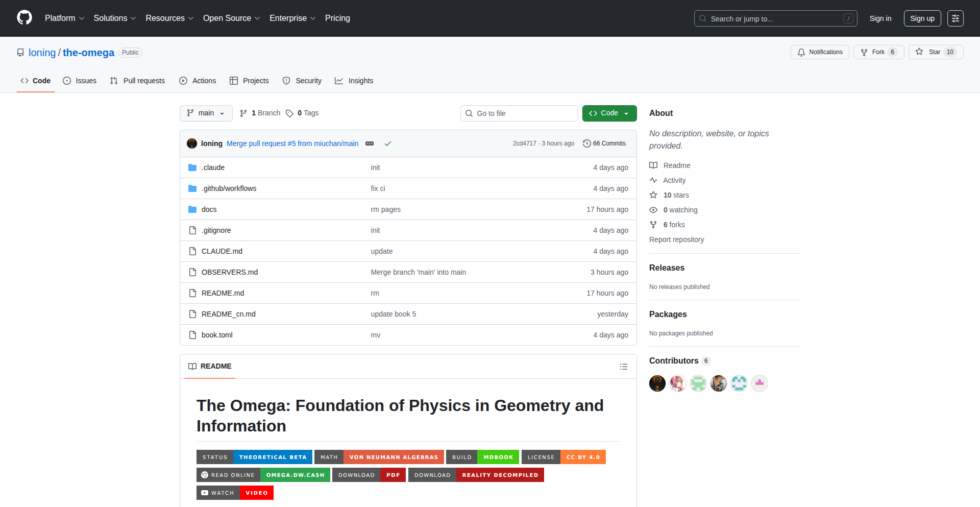Open the command palette icon beside Sign up

coord(955,18)
